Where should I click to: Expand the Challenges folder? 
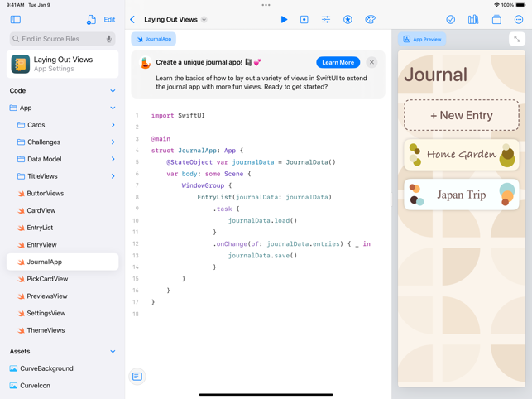click(x=113, y=142)
